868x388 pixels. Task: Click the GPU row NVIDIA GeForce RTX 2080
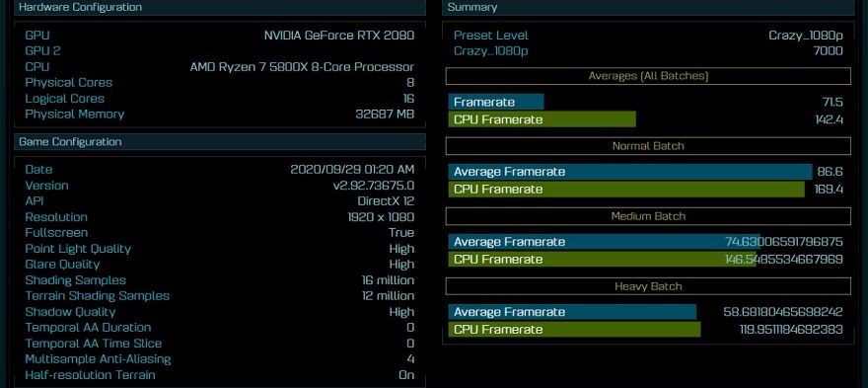[x=220, y=36]
